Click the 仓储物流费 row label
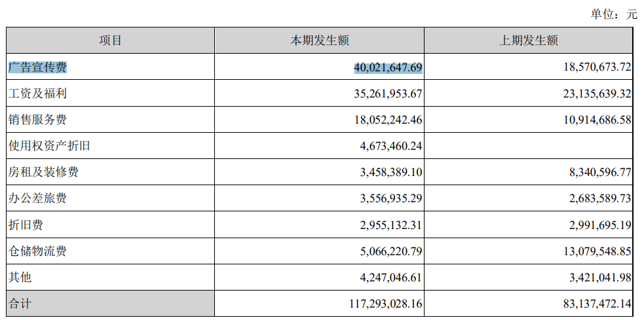This screenshot has height=320, width=644. click(37, 251)
